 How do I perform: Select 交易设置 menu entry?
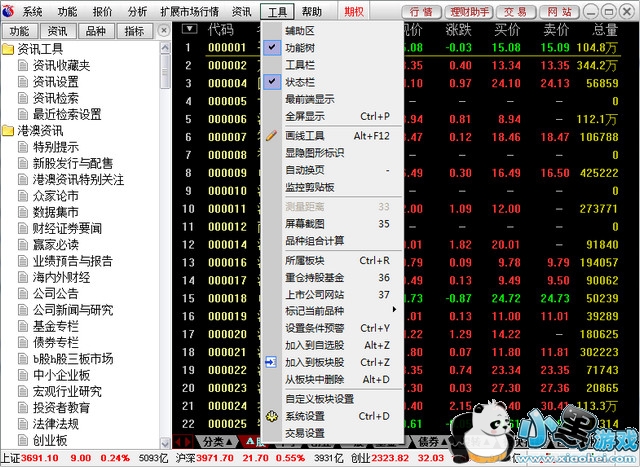(331, 433)
